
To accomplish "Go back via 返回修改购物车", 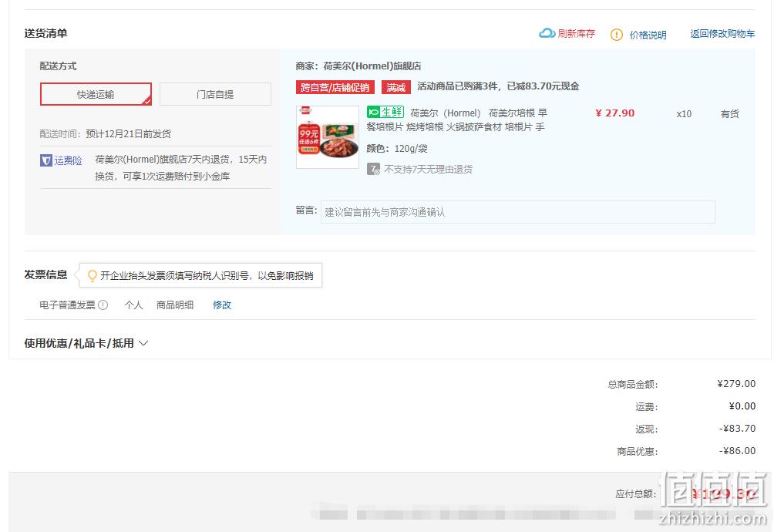I will click(x=722, y=34).
